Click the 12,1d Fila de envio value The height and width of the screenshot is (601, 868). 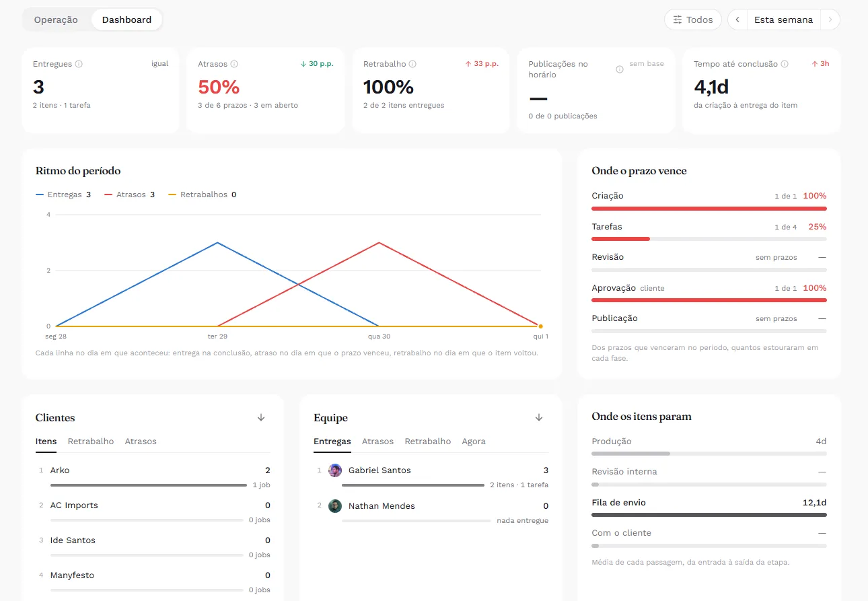coord(814,503)
